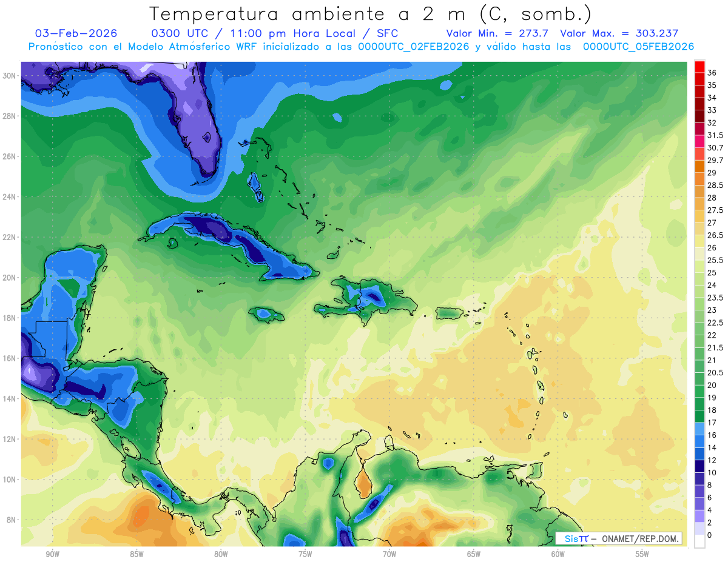Click the magenta swatch between 31.5 and 30.7
Viewport: 728px width, 562px height.
pos(699,141)
